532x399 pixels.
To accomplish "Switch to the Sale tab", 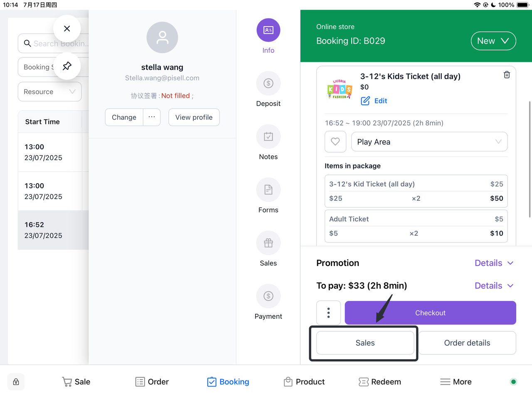I will (x=76, y=382).
